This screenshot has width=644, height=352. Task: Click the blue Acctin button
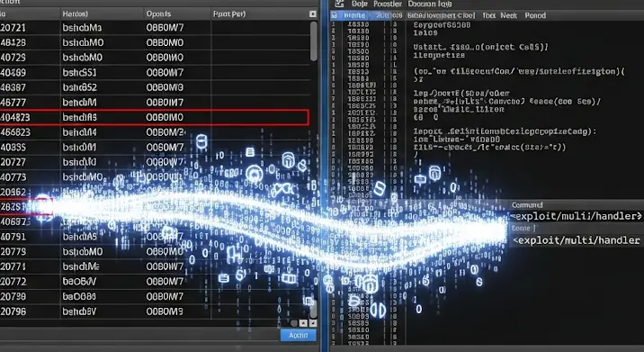(299, 335)
